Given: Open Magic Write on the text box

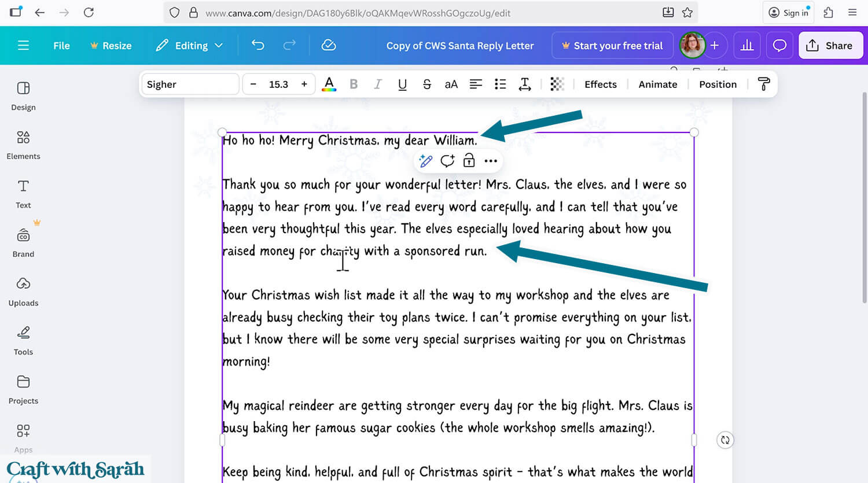Looking at the screenshot, I should pyautogui.click(x=426, y=161).
